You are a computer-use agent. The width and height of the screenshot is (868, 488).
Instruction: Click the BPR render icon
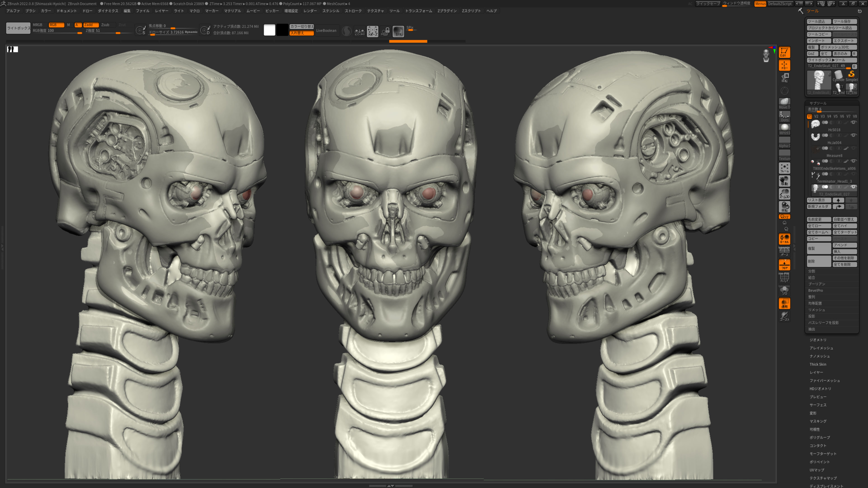click(x=398, y=31)
